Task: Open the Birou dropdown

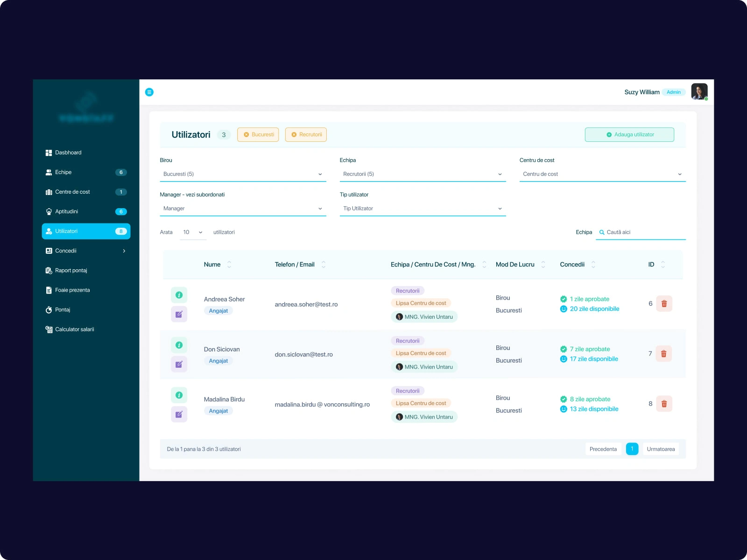Action: [243, 174]
